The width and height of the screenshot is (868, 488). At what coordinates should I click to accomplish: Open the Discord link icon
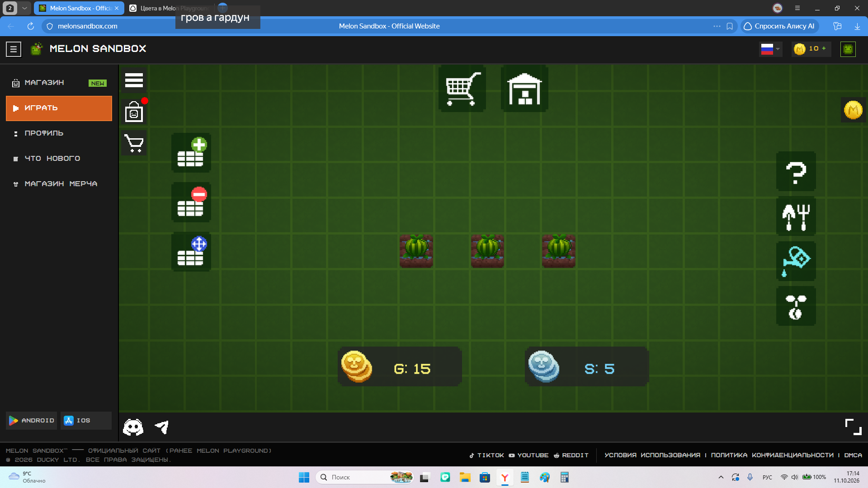(133, 427)
